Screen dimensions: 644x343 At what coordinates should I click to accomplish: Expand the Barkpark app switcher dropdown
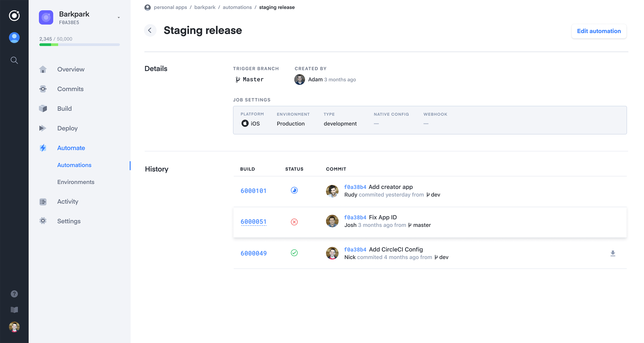pyautogui.click(x=119, y=18)
